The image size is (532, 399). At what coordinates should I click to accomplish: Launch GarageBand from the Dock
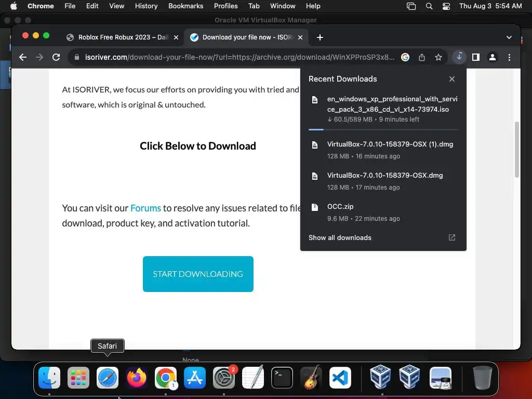311,378
